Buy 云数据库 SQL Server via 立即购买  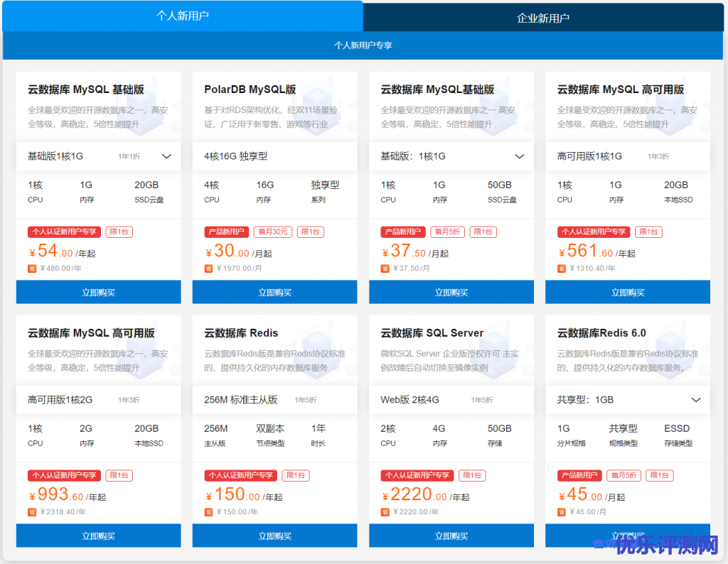[451, 536]
